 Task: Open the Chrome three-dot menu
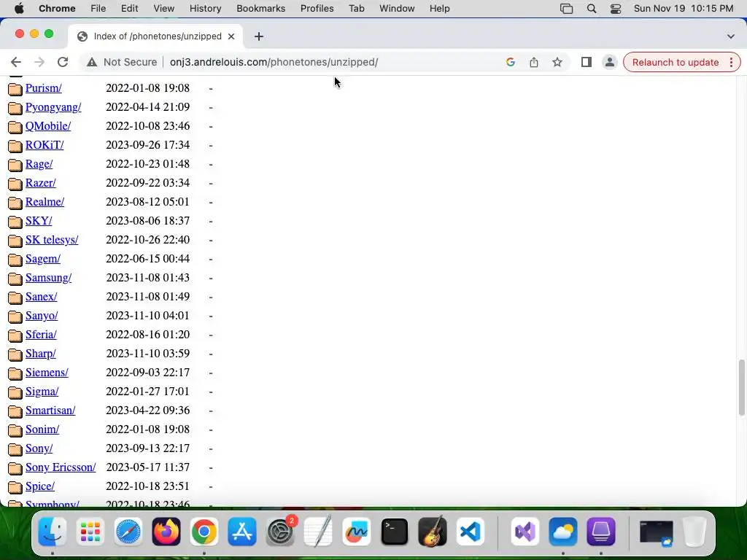tap(731, 62)
